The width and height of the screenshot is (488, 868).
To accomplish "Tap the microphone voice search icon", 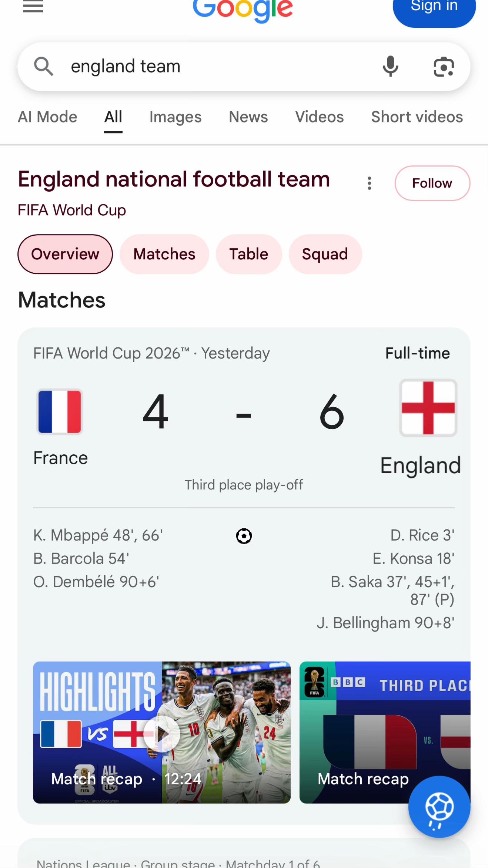I will tap(390, 67).
